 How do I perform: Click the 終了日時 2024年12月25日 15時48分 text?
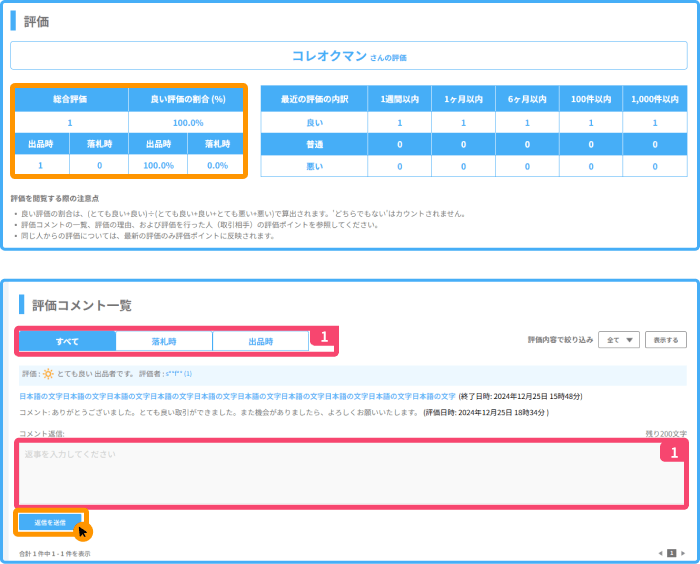[x=521, y=396]
